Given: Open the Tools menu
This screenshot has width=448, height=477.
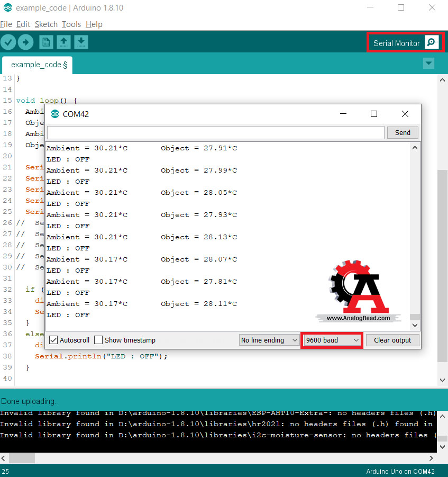Looking at the screenshot, I should pos(71,24).
